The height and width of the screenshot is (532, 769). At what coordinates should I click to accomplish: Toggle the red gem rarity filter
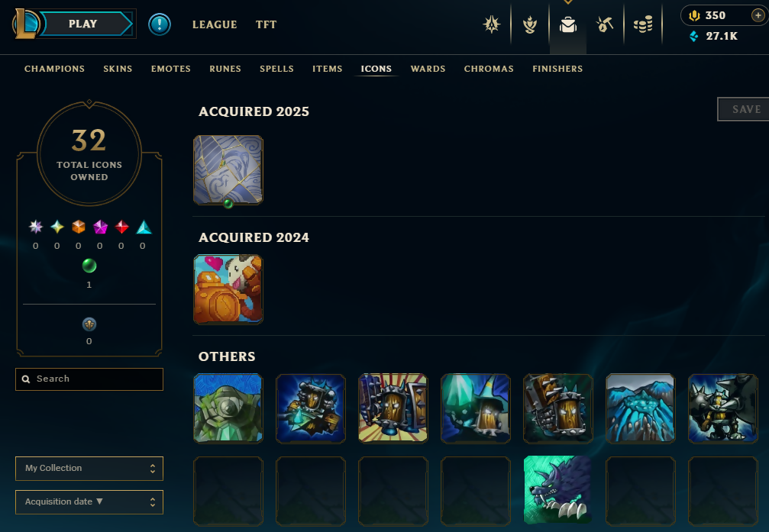(121, 227)
